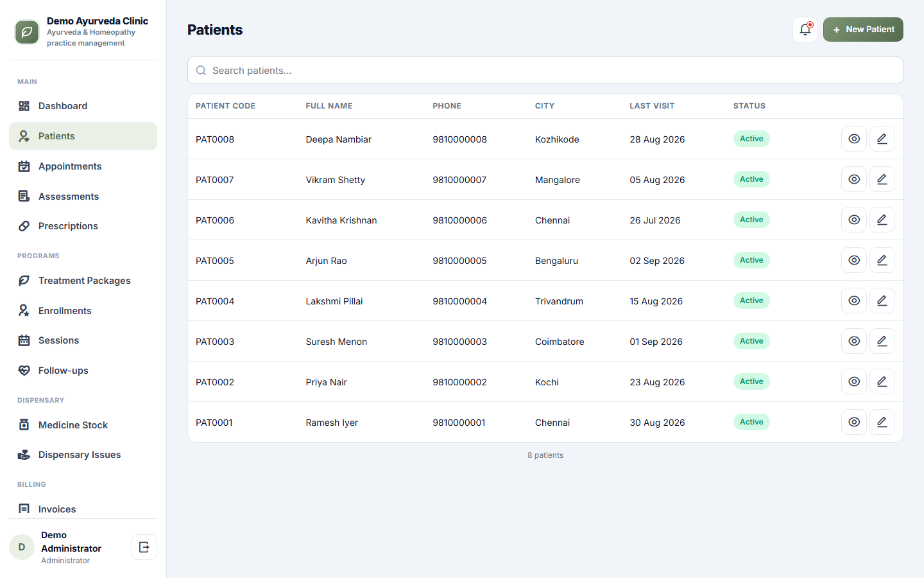View Vikram Shetty's details eye icon

(x=854, y=179)
